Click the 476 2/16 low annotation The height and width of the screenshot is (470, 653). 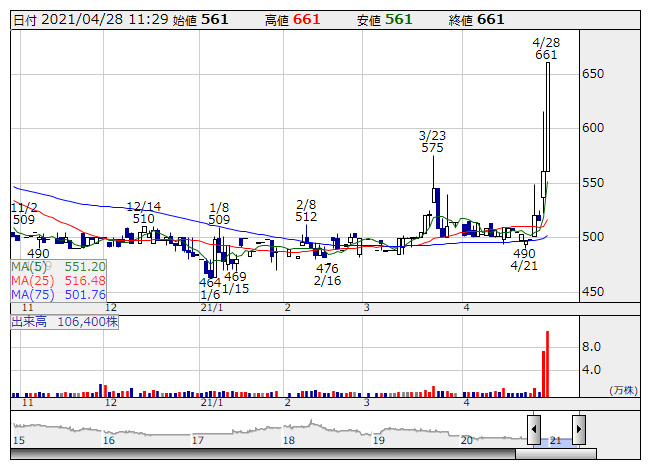[x=327, y=274]
